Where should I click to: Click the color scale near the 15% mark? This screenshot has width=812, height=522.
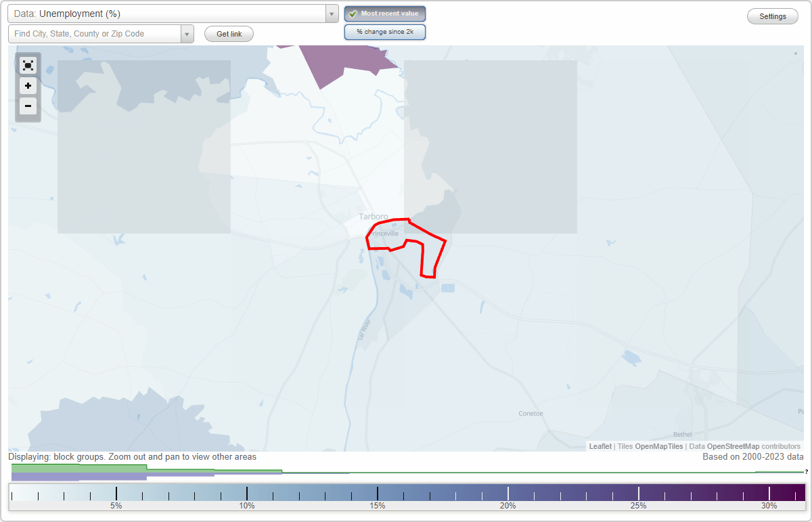(x=377, y=493)
